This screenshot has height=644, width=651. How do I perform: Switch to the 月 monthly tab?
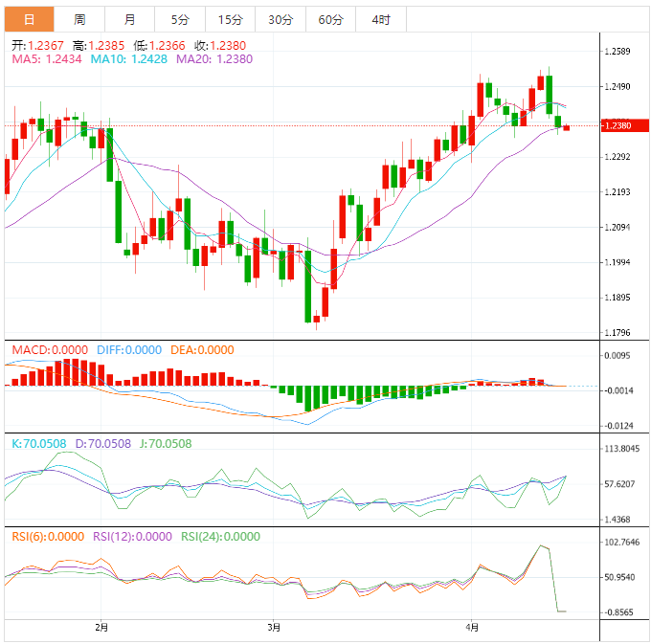(x=129, y=19)
